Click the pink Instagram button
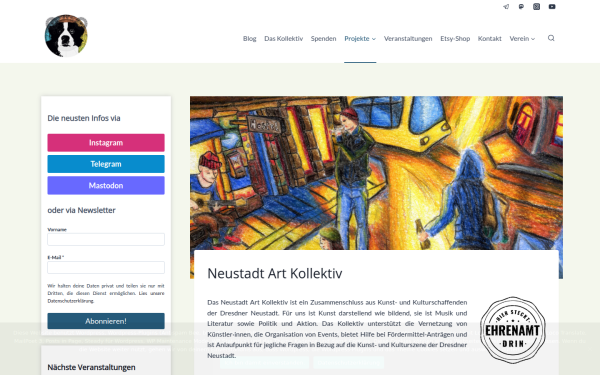Viewport: 600px width, 375px height. tap(106, 143)
